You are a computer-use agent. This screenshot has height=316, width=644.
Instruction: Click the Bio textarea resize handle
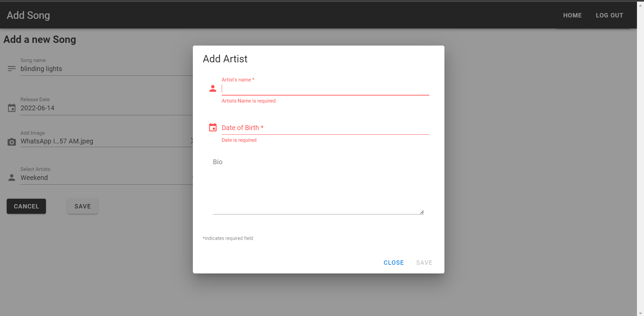[421, 211]
